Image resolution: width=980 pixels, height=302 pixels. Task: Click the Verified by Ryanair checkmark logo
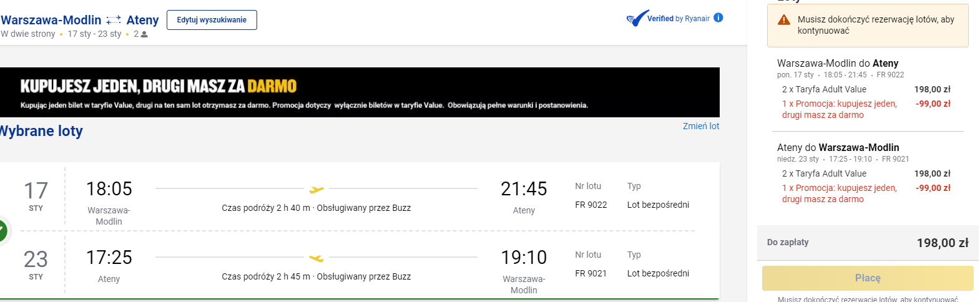pyautogui.click(x=636, y=19)
